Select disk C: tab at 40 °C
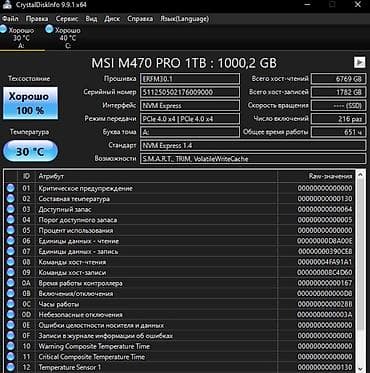The image size is (370, 373). [x=68, y=38]
